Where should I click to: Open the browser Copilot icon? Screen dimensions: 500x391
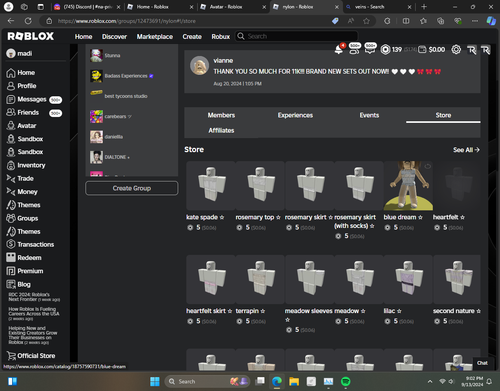490,21
